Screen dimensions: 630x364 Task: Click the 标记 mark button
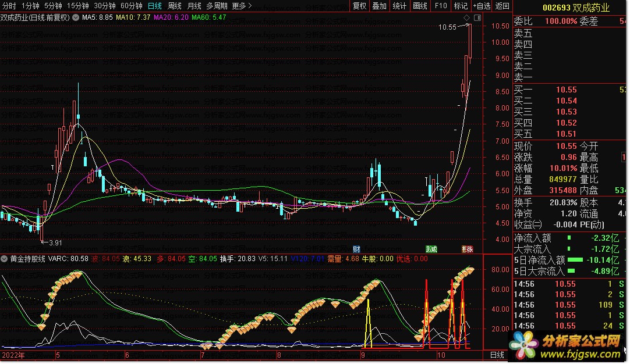pos(461,6)
